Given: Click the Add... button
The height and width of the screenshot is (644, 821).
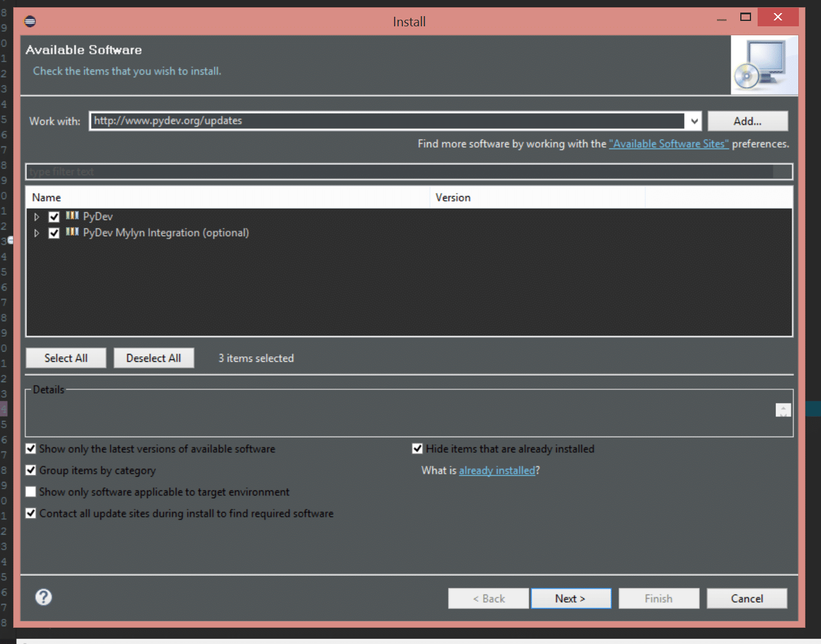Looking at the screenshot, I should point(747,121).
